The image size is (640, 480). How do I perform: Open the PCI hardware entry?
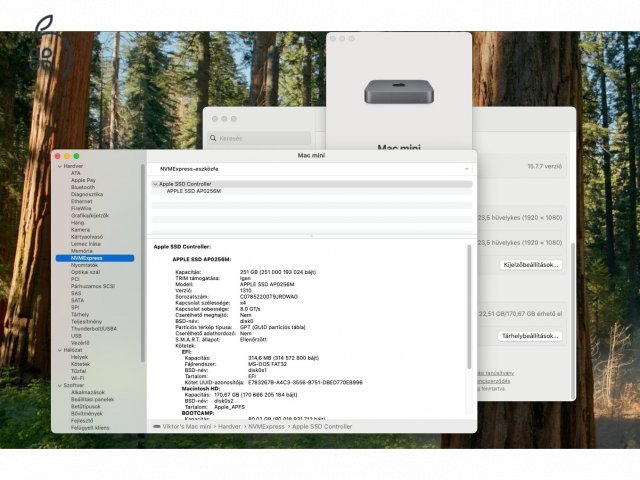click(75, 279)
